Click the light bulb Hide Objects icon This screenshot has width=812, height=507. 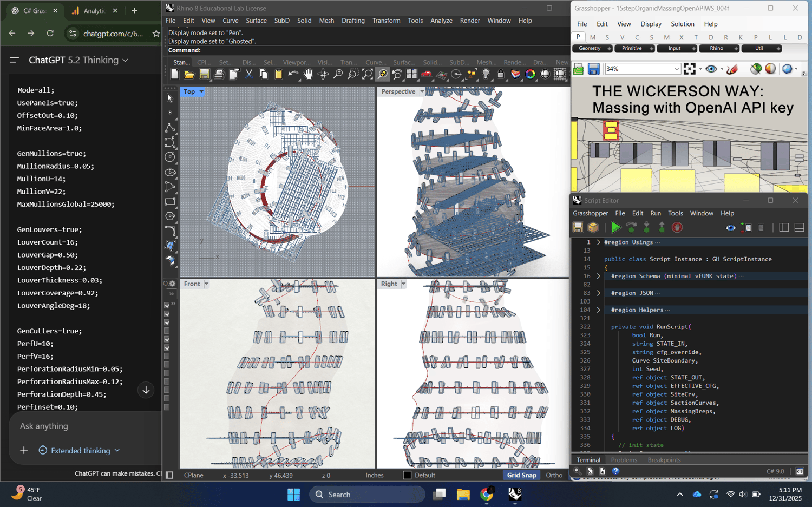coord(486,75)
